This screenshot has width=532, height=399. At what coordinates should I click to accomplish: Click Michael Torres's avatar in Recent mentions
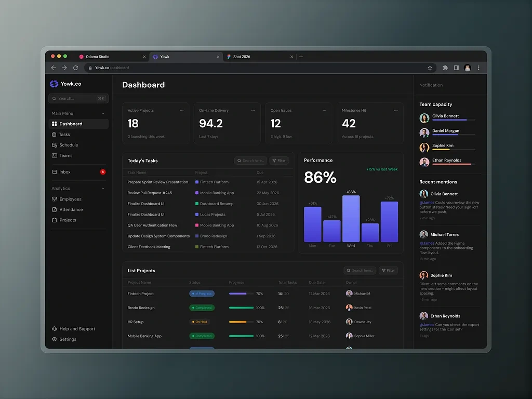(424, 234)
